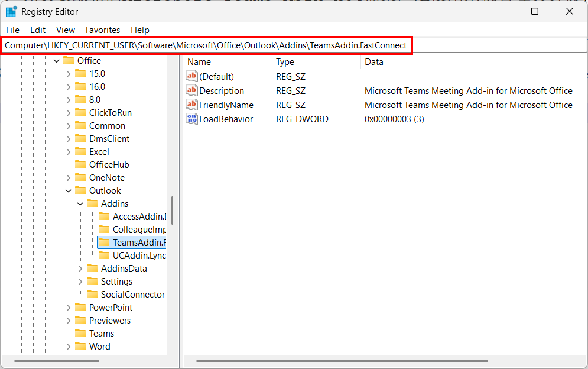The height and width of the screenshot is (369, 588).
Task: Click the OfficeHub folder icon
Action: [80, 165]
